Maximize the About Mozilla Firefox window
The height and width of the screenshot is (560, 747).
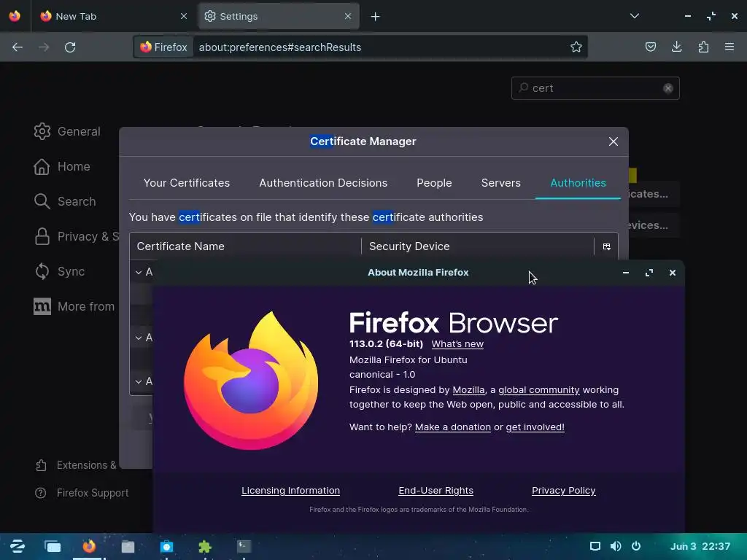(649, 273)
